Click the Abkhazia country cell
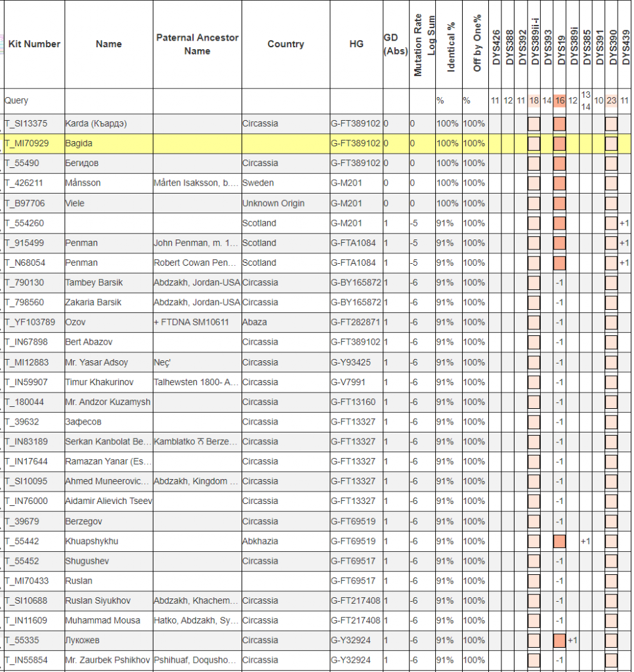 (x=260, y=541)
